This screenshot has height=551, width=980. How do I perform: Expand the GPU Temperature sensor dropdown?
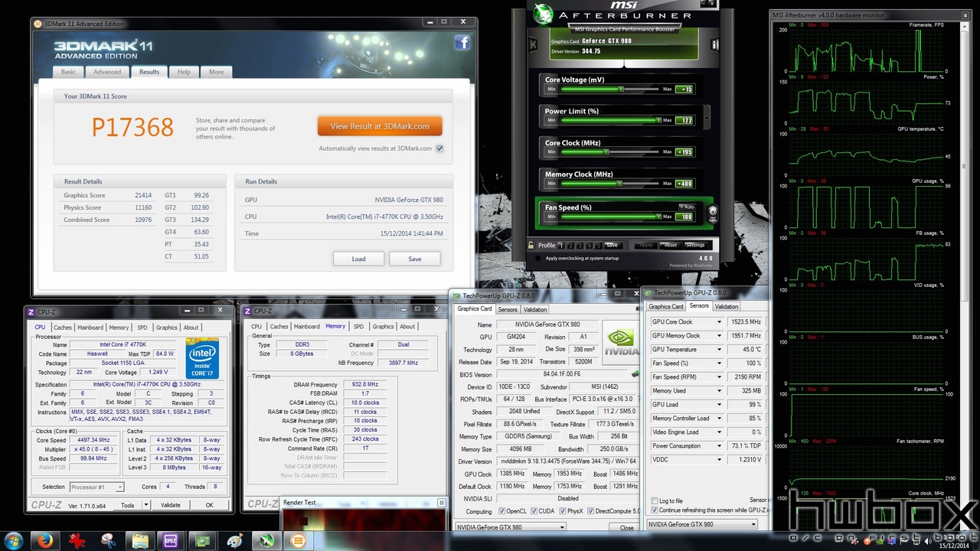click(x=719, y=350)
